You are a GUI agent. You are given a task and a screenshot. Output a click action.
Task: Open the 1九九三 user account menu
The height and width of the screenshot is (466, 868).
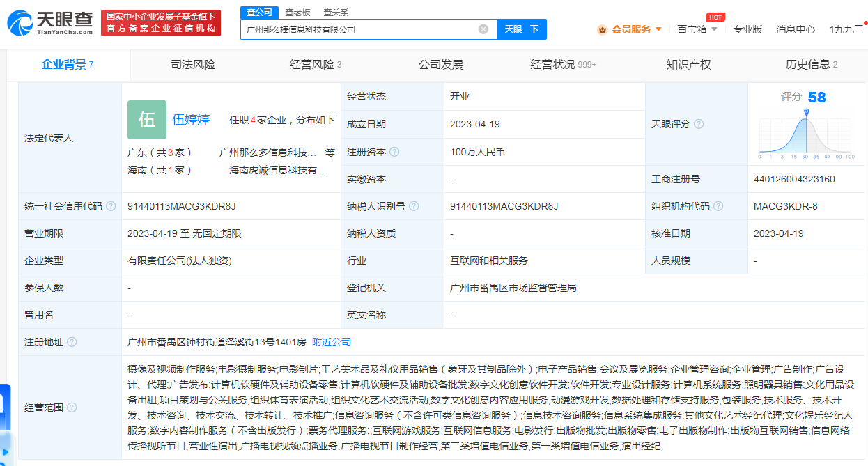[x=846, y=29]
